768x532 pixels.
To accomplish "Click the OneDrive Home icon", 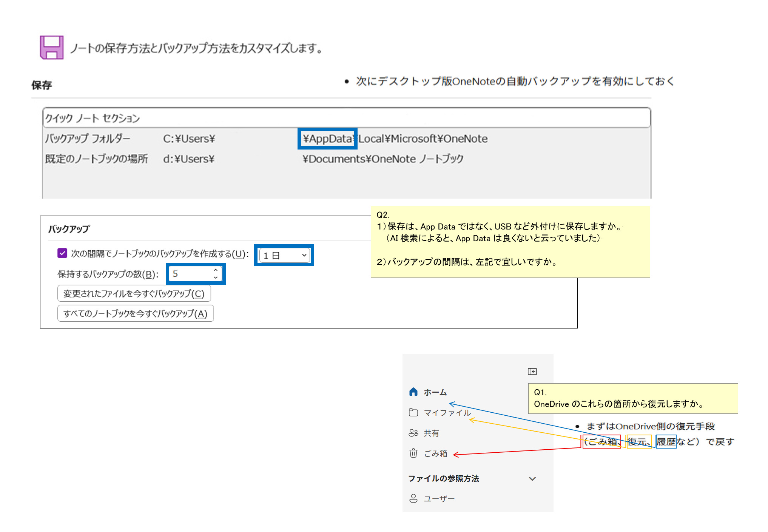I will (413, 392).
